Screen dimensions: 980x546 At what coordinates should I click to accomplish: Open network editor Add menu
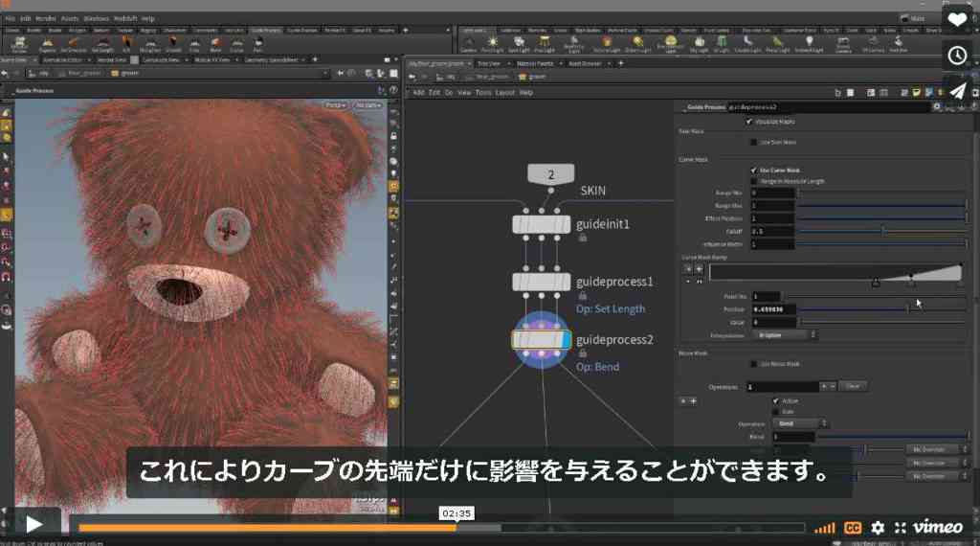tap(418, 93)
